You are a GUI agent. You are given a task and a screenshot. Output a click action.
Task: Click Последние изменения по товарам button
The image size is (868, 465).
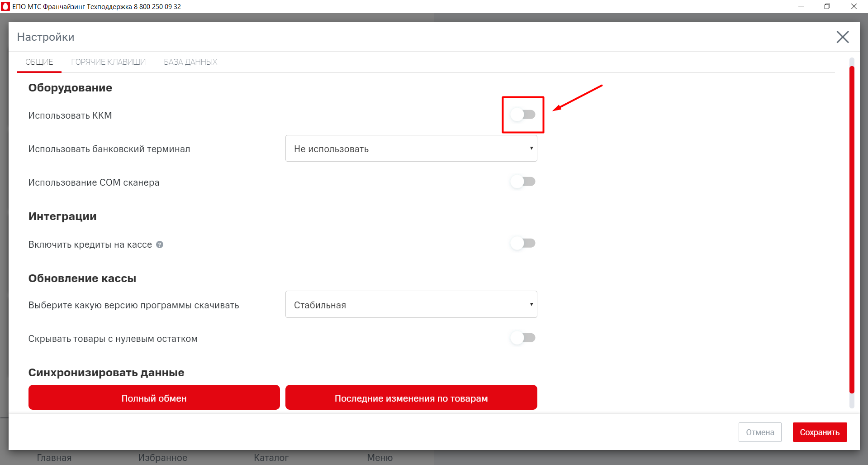411,398
